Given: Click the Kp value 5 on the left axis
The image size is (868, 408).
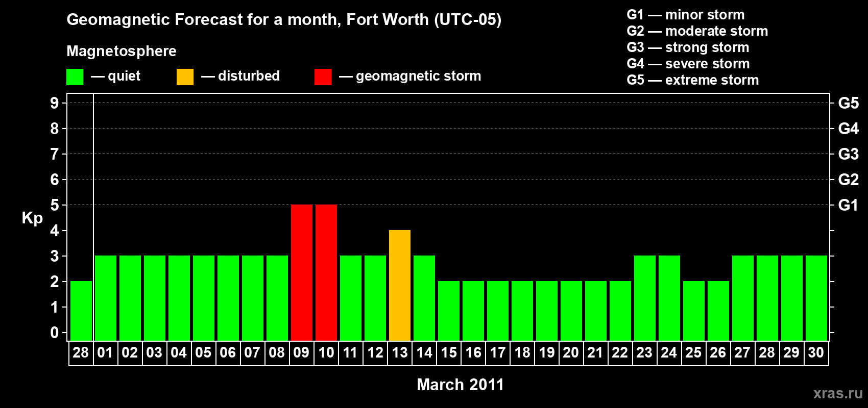Looking at the screenshot, I should click(55, 205).
